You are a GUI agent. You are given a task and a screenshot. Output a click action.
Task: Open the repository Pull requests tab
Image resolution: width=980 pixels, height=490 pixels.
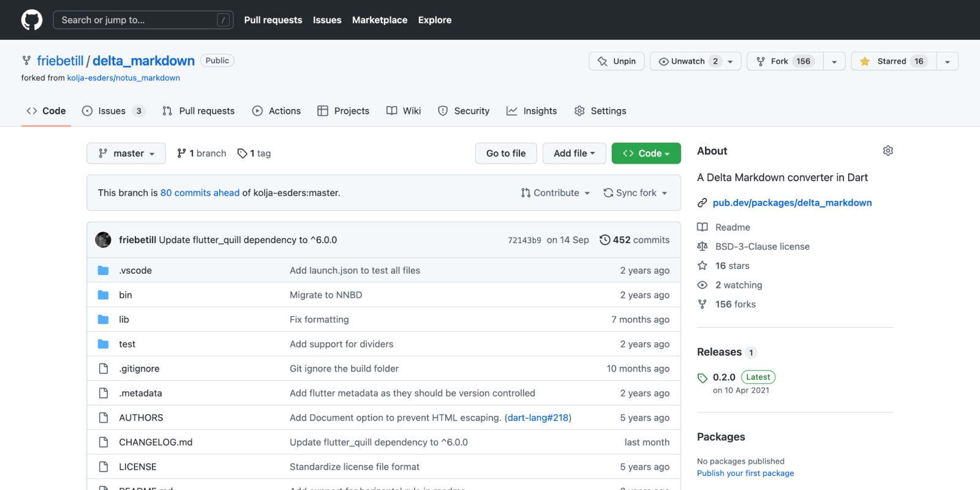coord(198,111)
